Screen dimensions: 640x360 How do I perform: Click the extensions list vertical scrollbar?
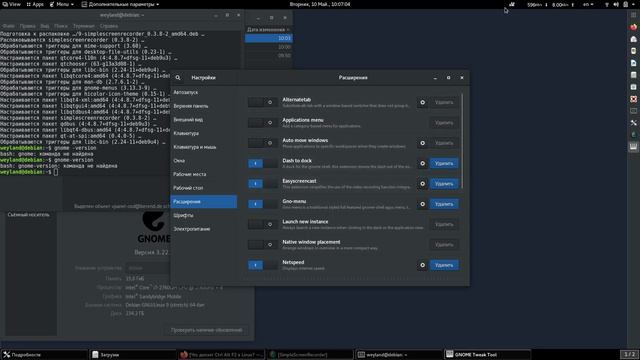click(462, 141)
